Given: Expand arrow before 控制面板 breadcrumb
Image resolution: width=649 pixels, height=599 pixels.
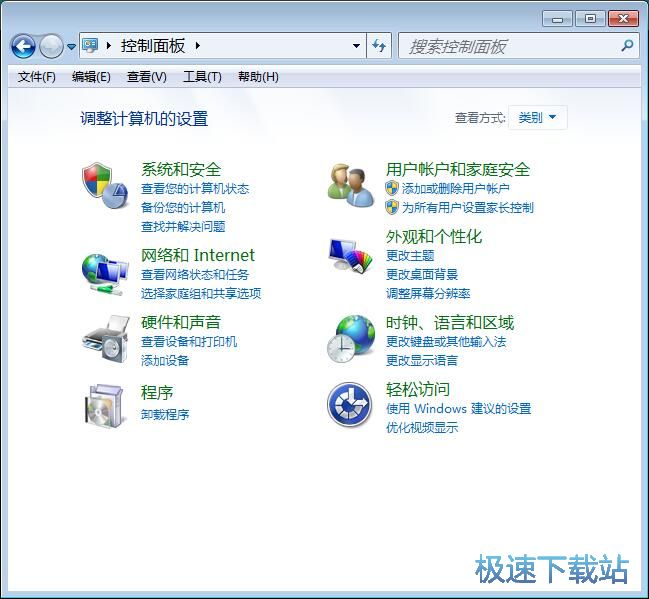Looking at the screenshot, I should pyautogui.click(x=109, y=46).
